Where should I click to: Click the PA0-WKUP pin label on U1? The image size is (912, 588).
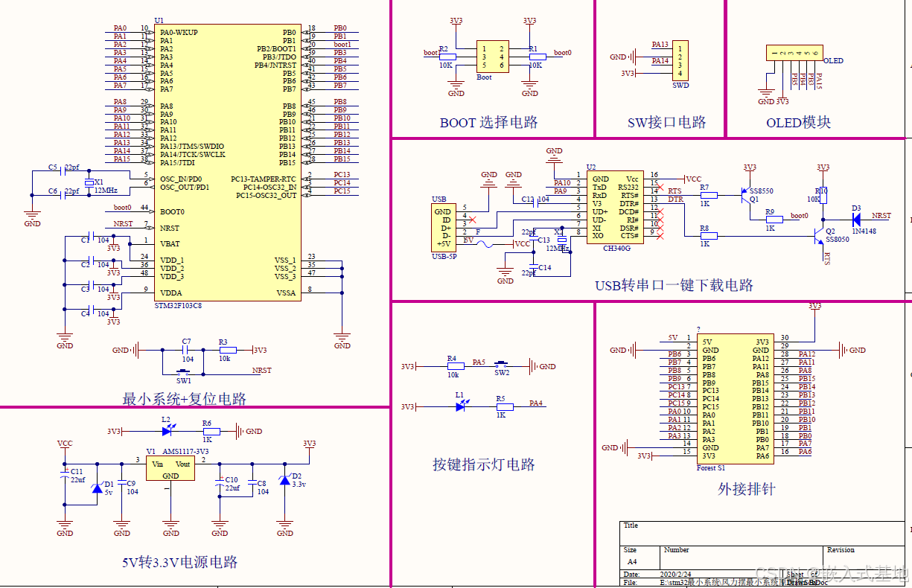pyautogui.click(x=179, y=33)
